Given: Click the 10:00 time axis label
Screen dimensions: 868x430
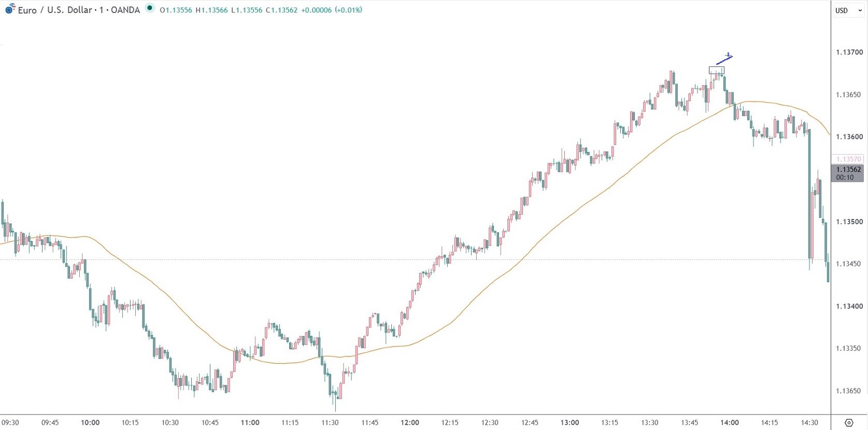Looking at the screenshot, I should click(90, 423).
